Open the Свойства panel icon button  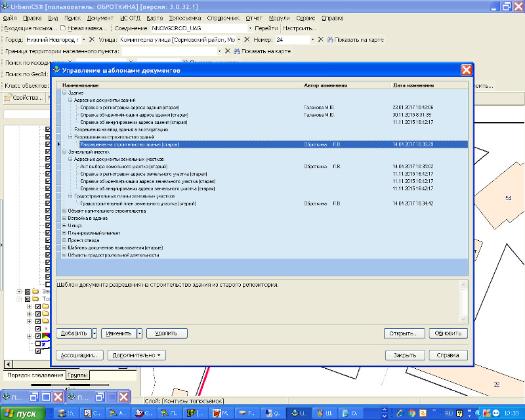pyautogui.click(x=23, y=98)
